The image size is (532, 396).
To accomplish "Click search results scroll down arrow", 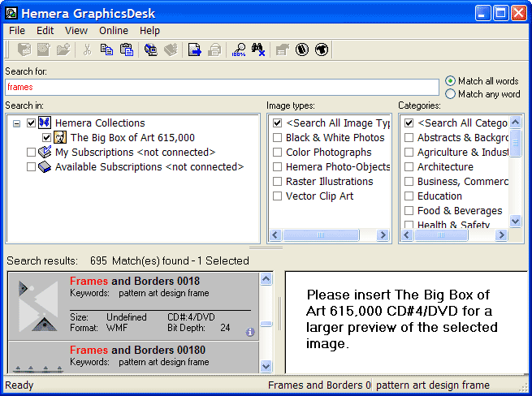I will click(266, 366).
